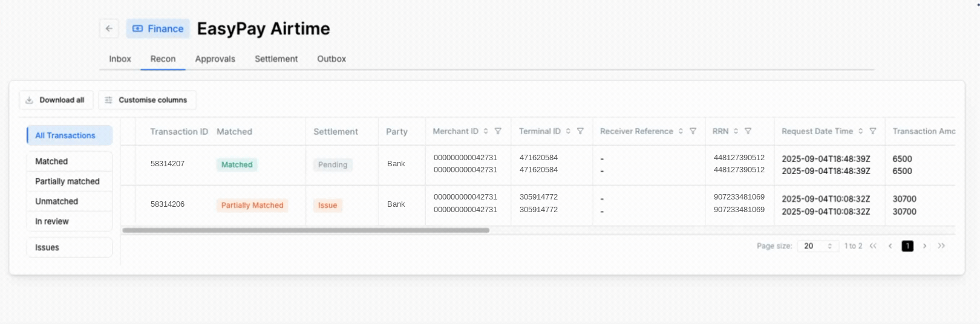Click the Transaction ID column header
980x324 pixels.
click(x=179, y=132)
